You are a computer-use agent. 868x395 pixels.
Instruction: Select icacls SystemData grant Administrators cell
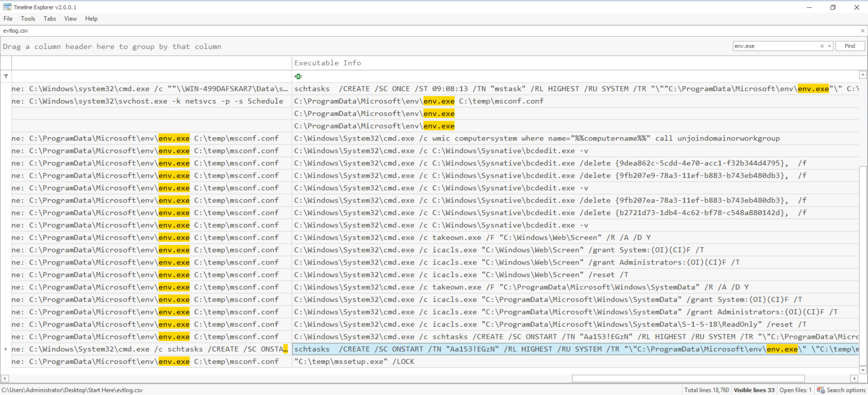575,312
